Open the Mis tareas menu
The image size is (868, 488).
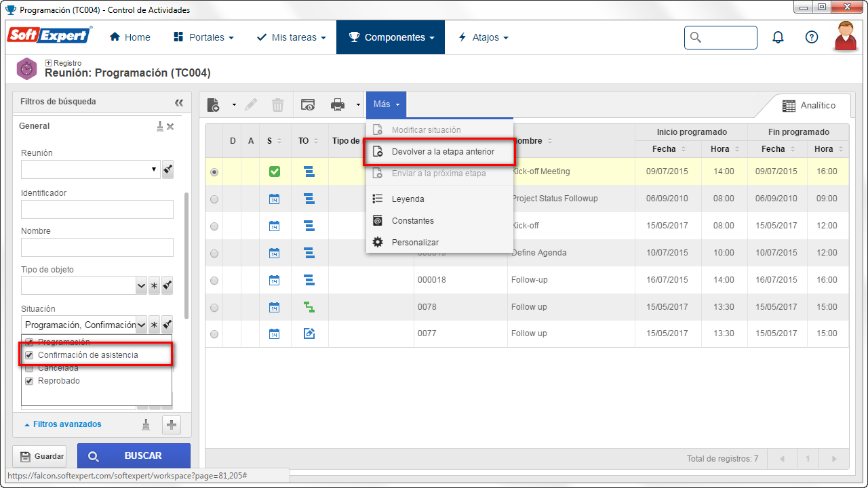coord(291,37)
